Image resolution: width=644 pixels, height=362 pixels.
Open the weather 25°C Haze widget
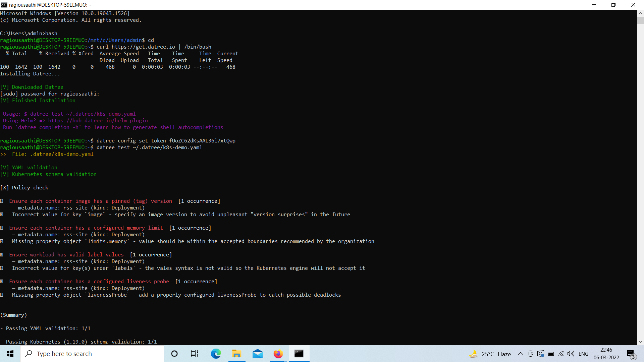pyautogui.click(x=490, y=354)
